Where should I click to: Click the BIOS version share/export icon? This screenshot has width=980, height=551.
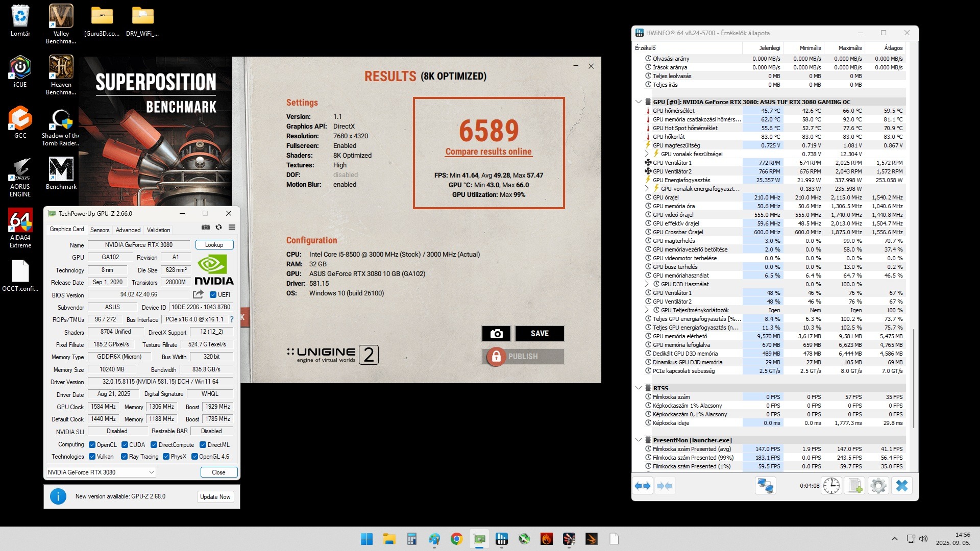[198, 294]
